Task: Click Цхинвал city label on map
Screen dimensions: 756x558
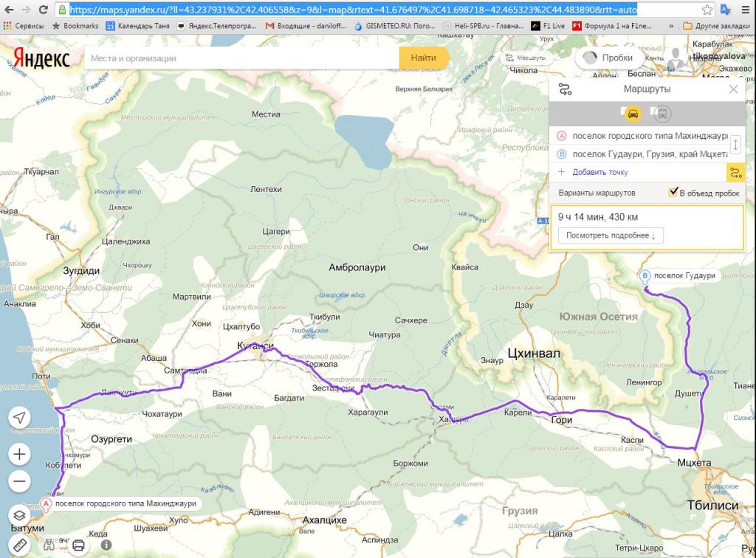Action: (x=534, y=354)
